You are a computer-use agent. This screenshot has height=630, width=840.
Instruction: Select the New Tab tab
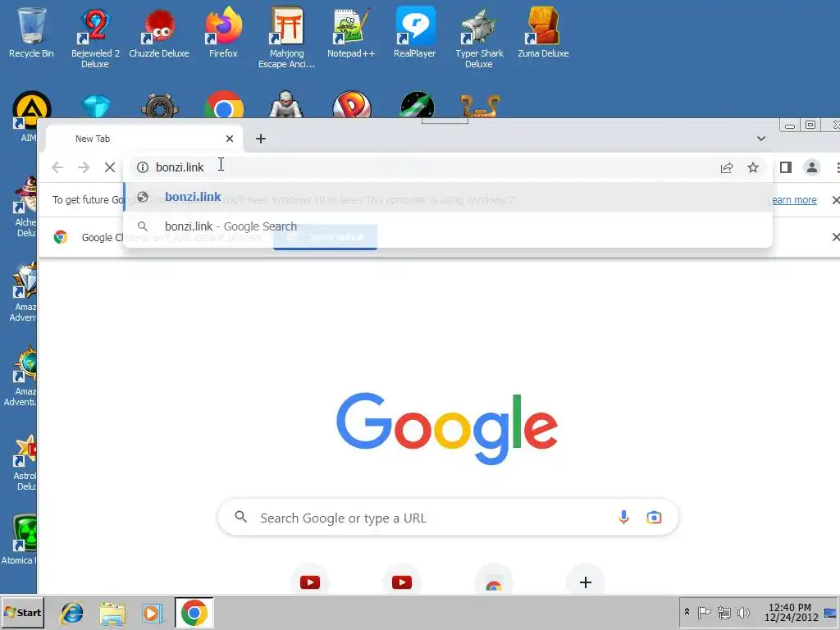point(144,139)
